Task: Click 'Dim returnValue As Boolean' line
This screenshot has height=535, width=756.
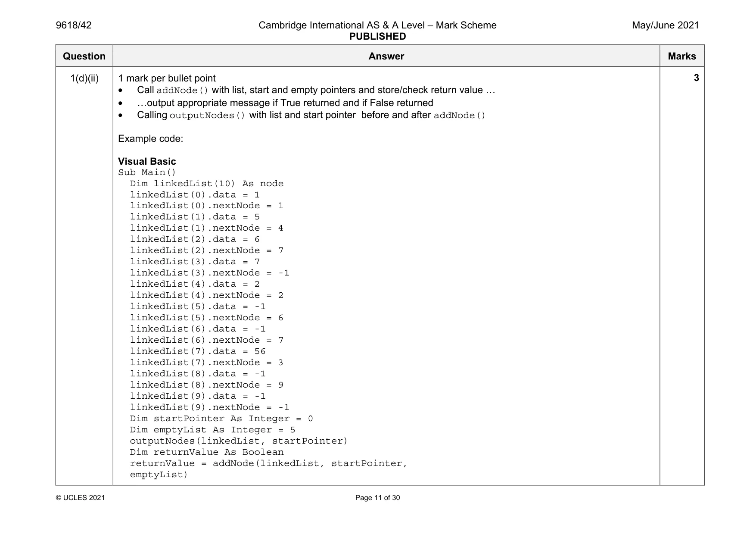Action: (207, 452)
